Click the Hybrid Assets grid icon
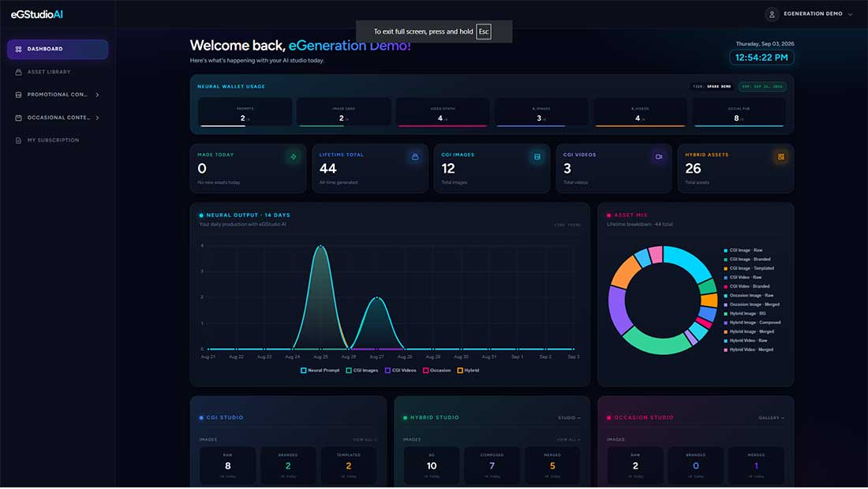 point(781,157)
